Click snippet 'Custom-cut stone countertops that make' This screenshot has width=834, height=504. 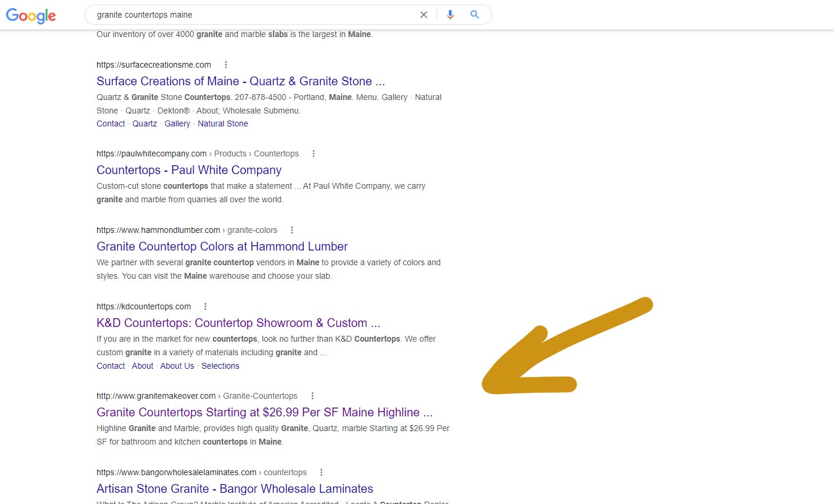click(x=261, y=193)
